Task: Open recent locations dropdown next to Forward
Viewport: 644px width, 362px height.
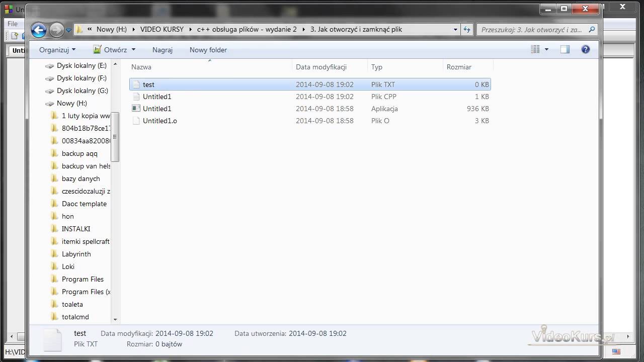Action: 69,30
